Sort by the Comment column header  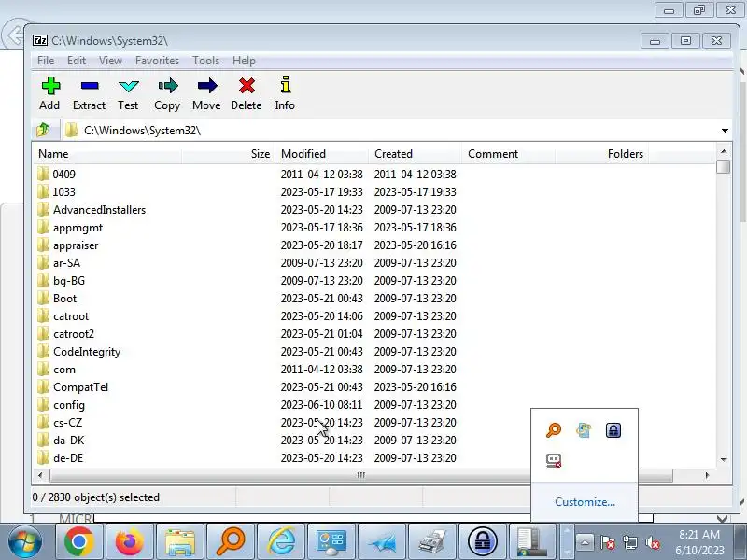click(x=508, y=154)
